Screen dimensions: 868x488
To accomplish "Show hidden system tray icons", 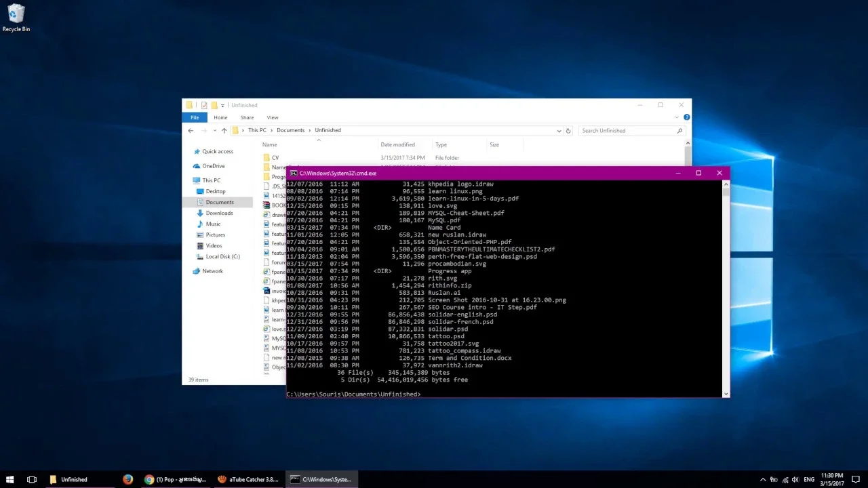I will 763,479.
